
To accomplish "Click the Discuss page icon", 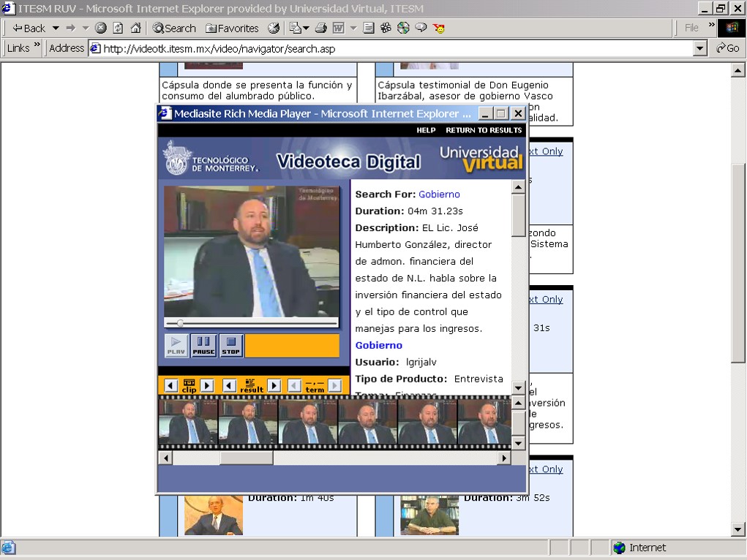I will (x=368, y=28).
